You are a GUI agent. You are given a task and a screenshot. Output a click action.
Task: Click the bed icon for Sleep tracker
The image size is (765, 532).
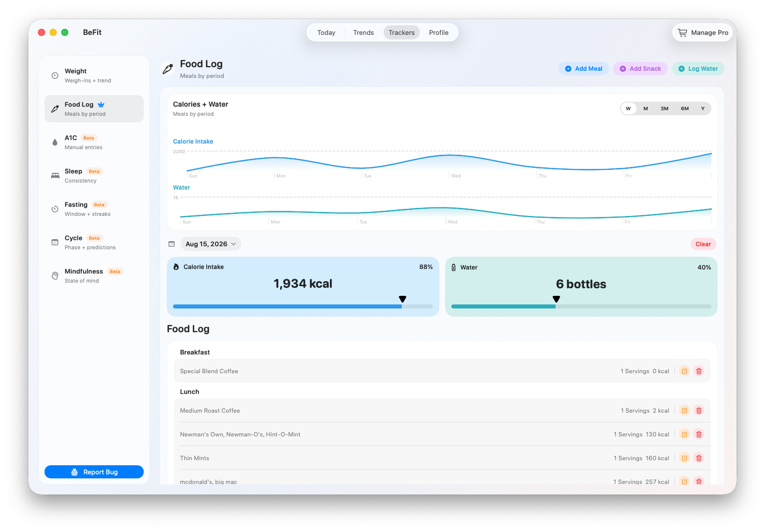tap(55, 175)
